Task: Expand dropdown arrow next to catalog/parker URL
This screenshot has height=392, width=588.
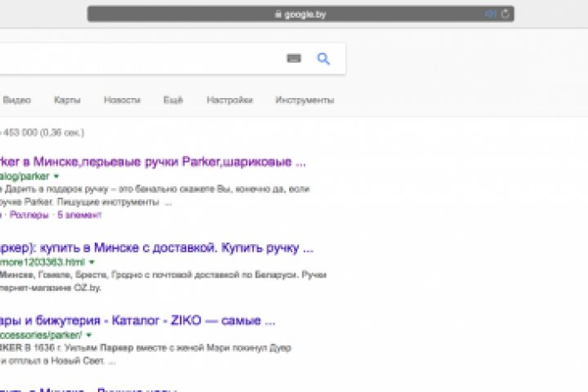Action: coord(56,176)
